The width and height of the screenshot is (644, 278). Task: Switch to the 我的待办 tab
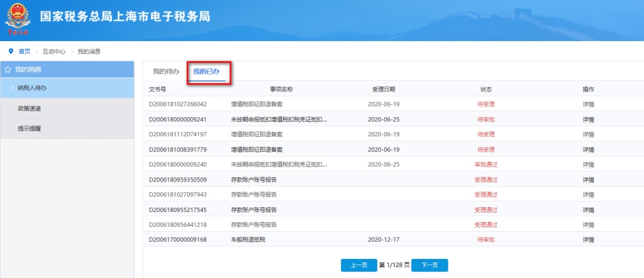point(166,71)
